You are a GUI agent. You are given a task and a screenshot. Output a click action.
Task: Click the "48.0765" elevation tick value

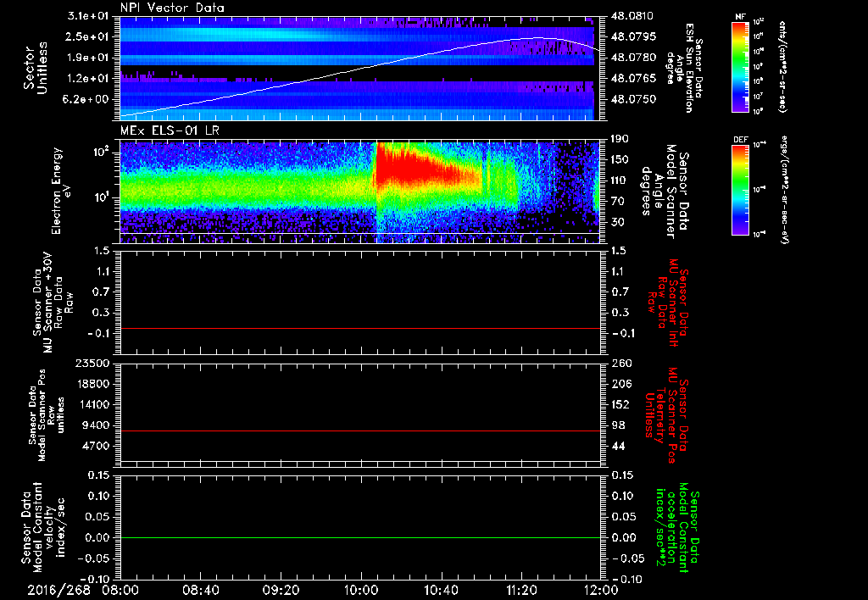(x=634, y=79)
